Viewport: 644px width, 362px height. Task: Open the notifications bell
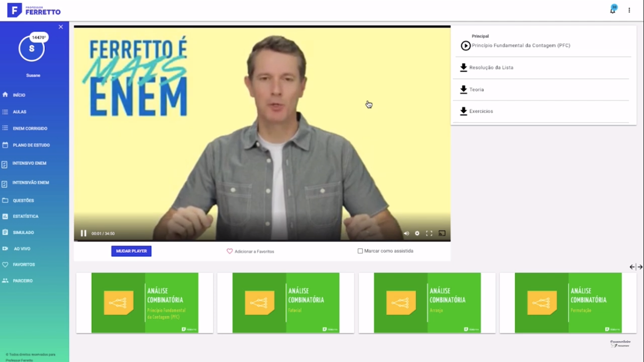pyautogui.click(x=613, y=10)
